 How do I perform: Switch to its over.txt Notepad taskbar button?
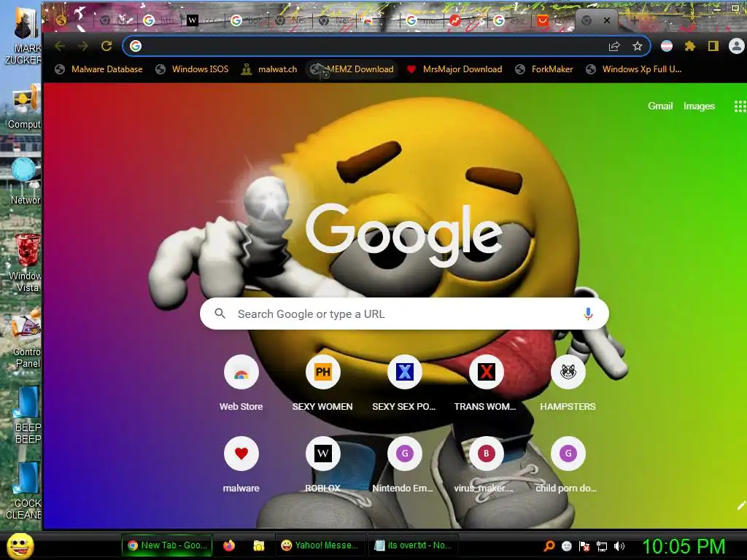point(413,545)
